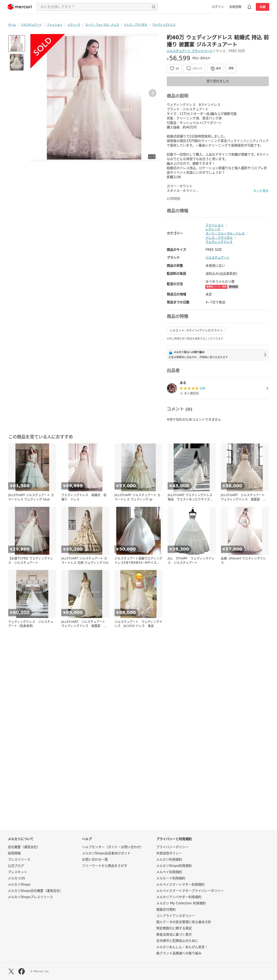Click the 通報 report button
The image size is (277, 980).
pyautogui.click(x=231, y=69)
